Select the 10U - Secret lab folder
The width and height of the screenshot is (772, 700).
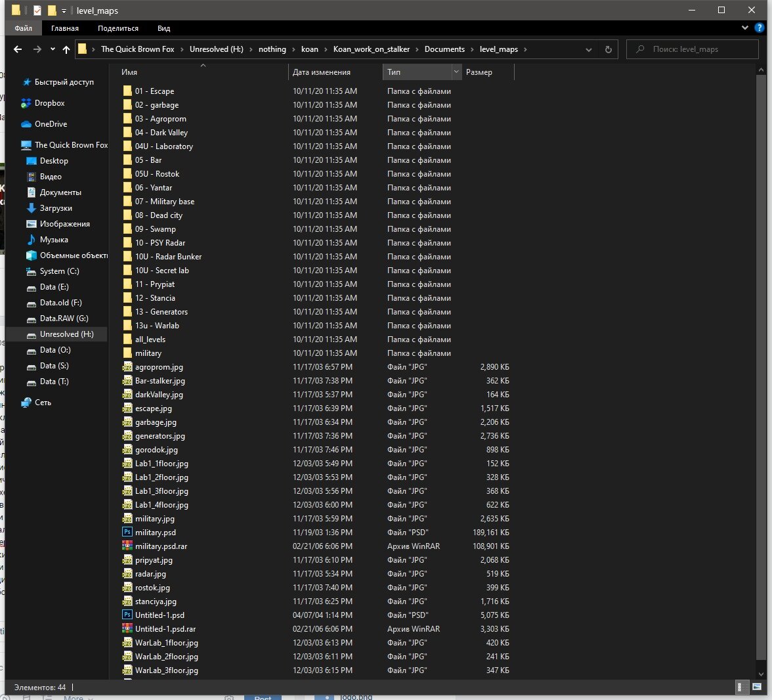[161, 271]
